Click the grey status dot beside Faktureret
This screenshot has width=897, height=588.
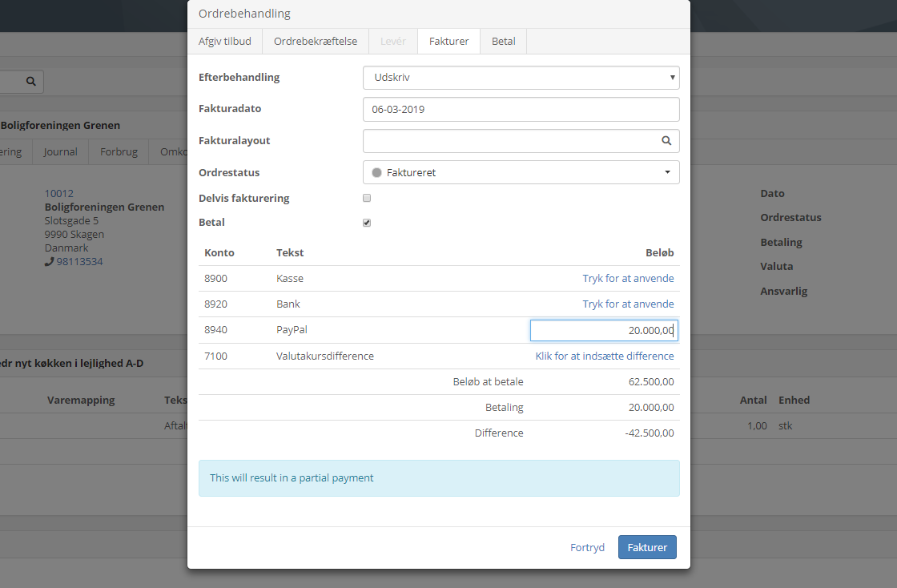[376, 172]
